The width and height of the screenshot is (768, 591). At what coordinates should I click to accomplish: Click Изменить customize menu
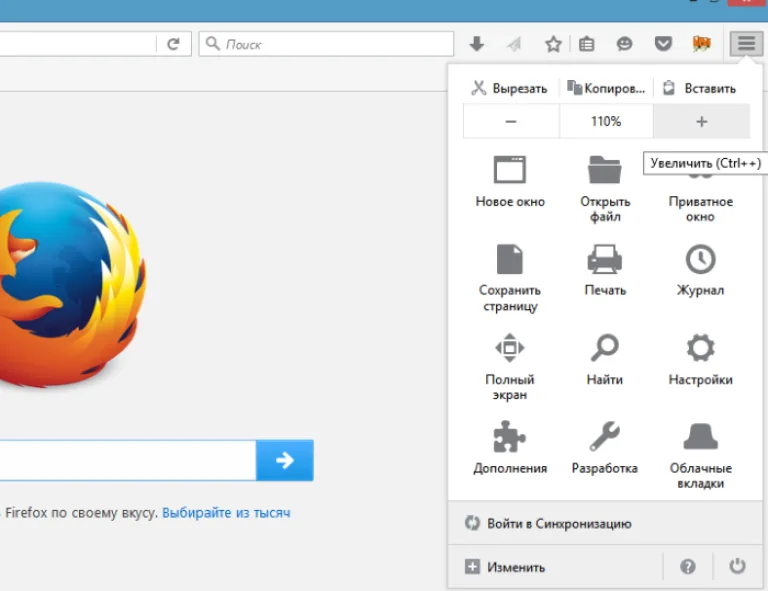click(x=554, y=567)
